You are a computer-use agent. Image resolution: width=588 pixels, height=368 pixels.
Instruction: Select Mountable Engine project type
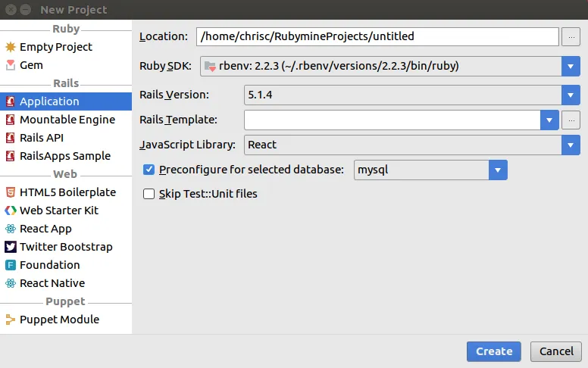point(66,120)
